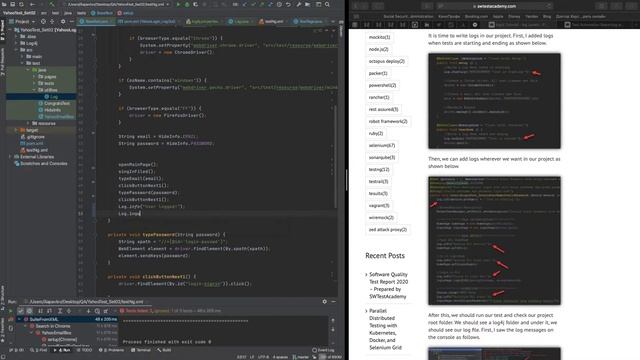640x360 pixels.
Task: Click the Project panel gear options icon
Action: (x=63, y=21)
